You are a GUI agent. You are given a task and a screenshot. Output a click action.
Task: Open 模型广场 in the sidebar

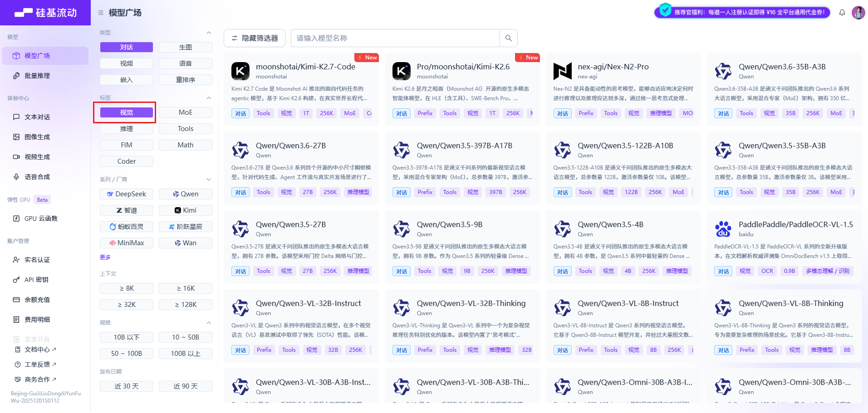pos(45,56)
